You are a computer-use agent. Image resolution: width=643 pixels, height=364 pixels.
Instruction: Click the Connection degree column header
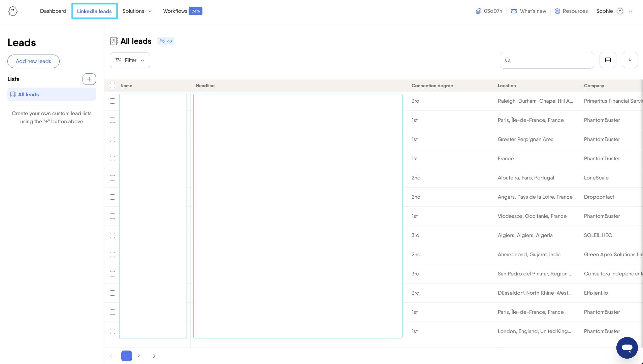tap(432, 86)
